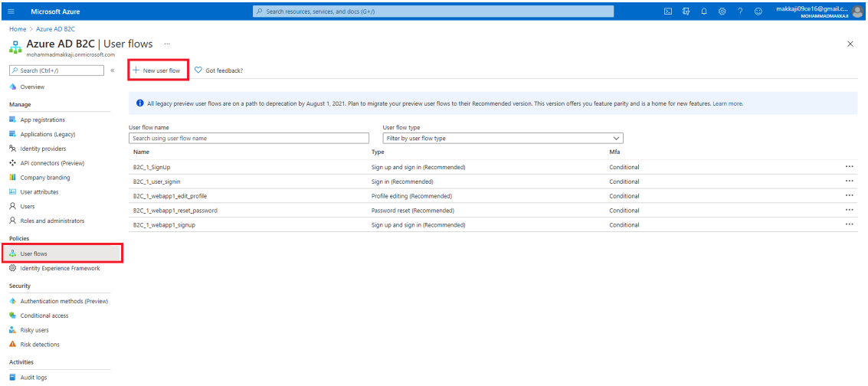Viewport: 868px width, 386px height.
Task: Open portal settings gear icon
Action: click(722, 11)
